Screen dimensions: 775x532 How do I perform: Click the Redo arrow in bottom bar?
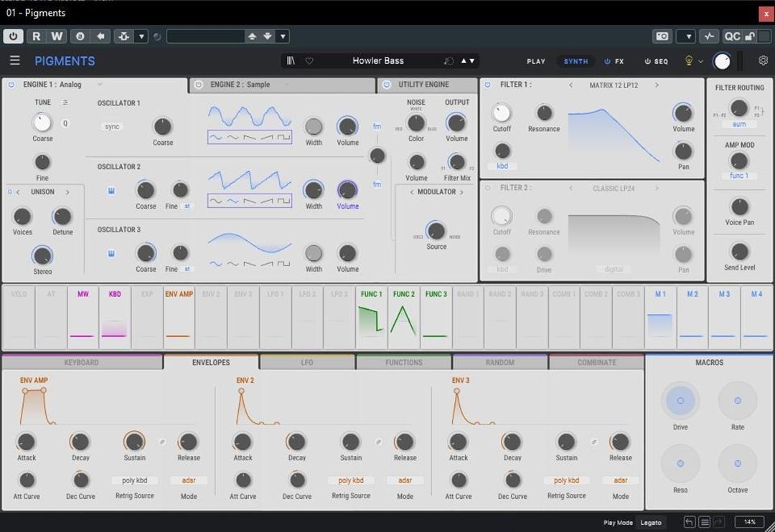[718, 522]
